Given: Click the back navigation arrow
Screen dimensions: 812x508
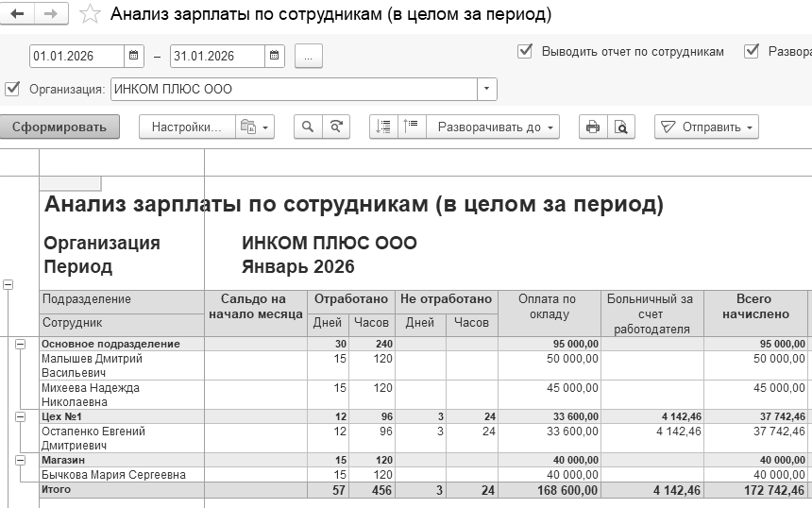Looking at the screenshot, I should pos(18,14).
